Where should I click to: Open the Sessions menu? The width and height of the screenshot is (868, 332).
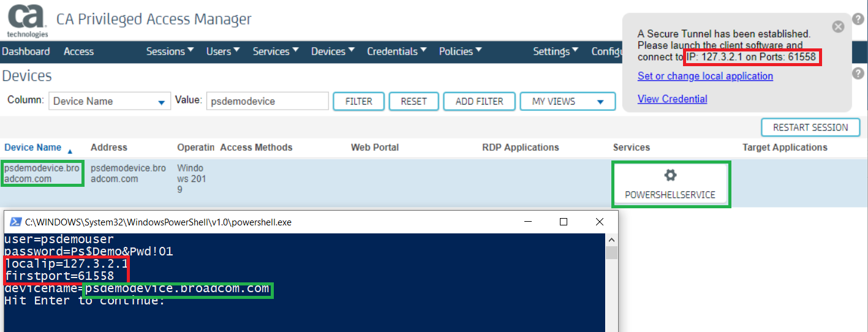coord(170,51)
